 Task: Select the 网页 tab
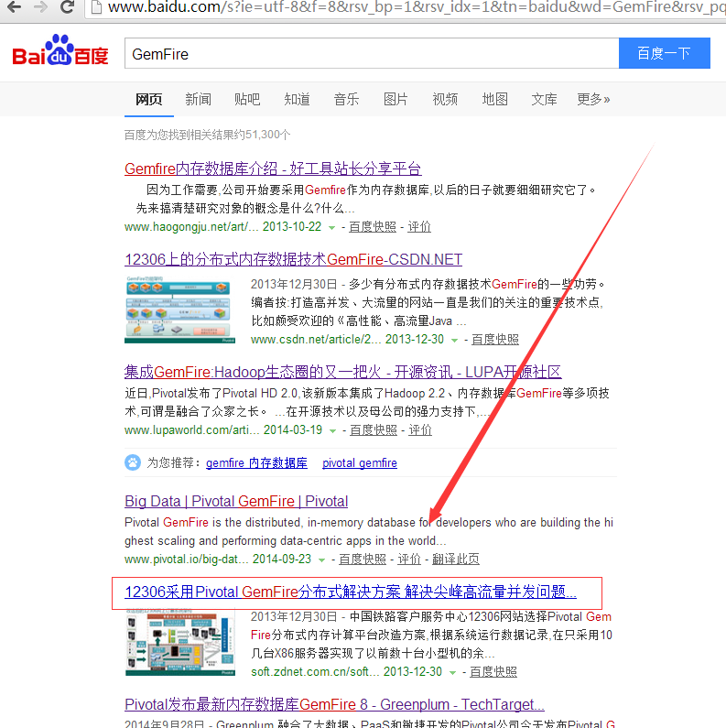(149, 100)
